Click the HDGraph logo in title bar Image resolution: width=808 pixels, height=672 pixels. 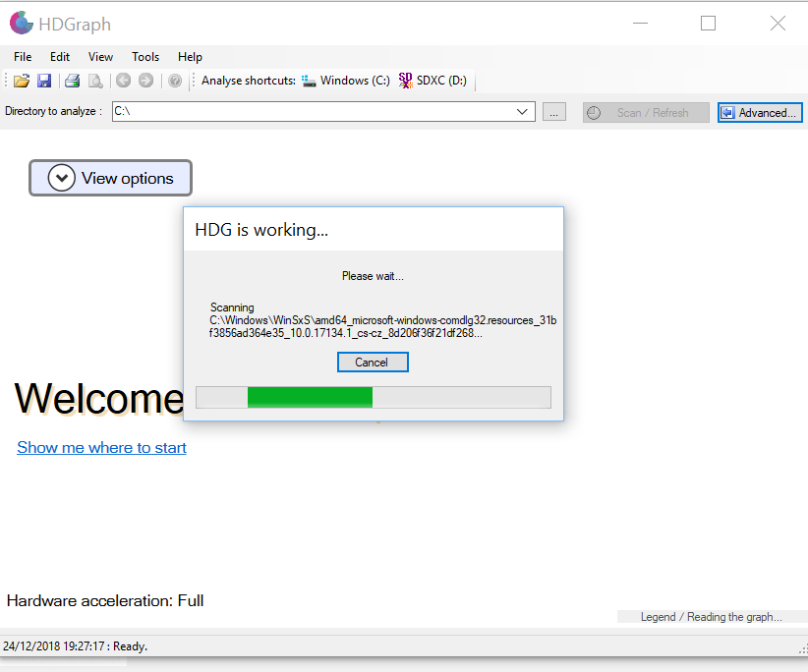21,24
